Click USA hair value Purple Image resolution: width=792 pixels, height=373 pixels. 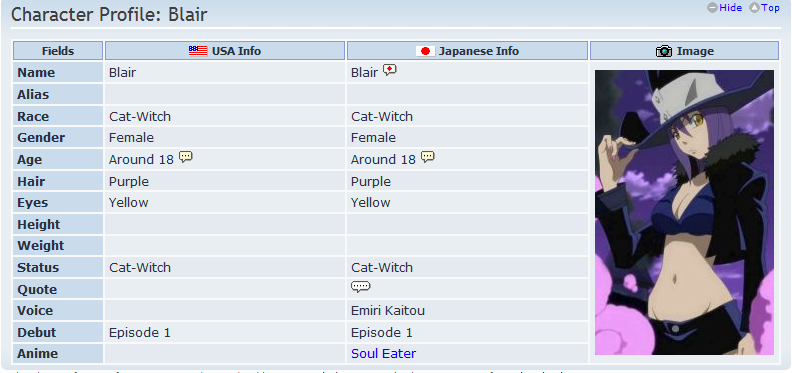pos(129,181)
